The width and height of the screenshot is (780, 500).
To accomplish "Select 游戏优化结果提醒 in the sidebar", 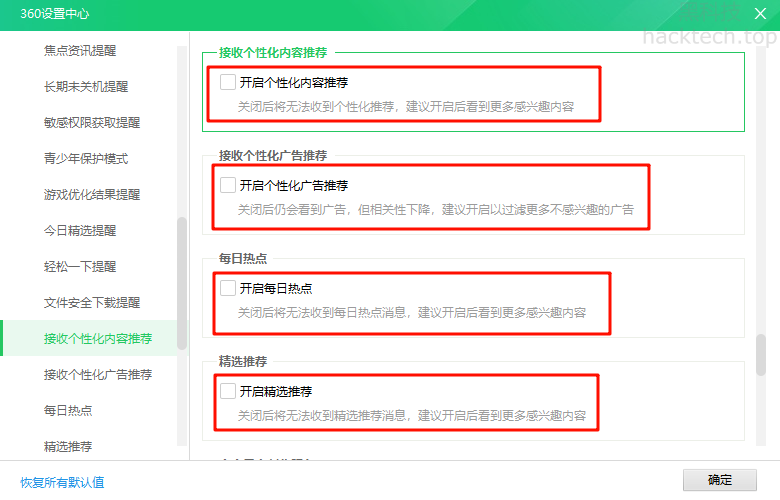I will 92,195.
